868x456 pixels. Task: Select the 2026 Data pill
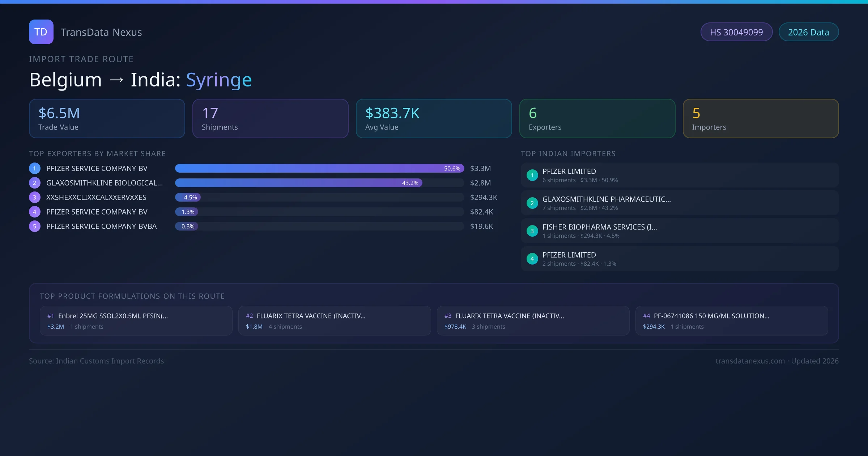(x=808, y=32)
